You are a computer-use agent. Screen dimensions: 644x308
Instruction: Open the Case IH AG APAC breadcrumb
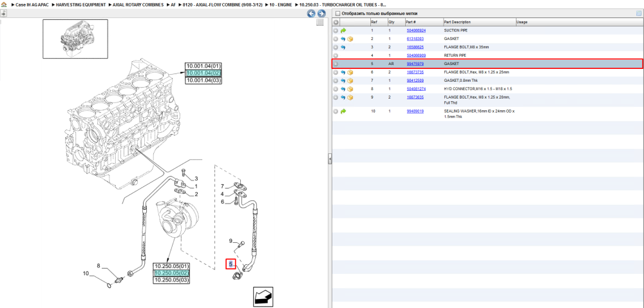[x=32, y=5]
